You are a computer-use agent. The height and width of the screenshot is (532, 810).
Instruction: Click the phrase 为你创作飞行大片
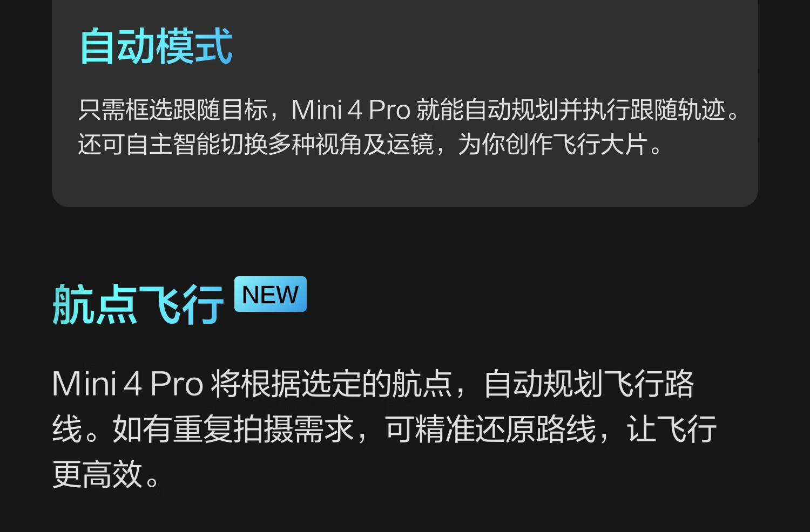(x=553, y=144)
